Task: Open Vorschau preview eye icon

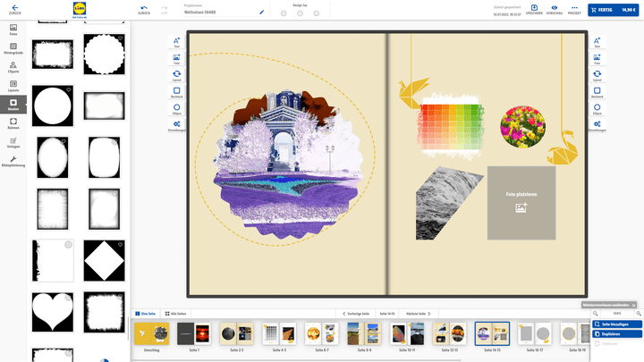Action: point(555,9)
